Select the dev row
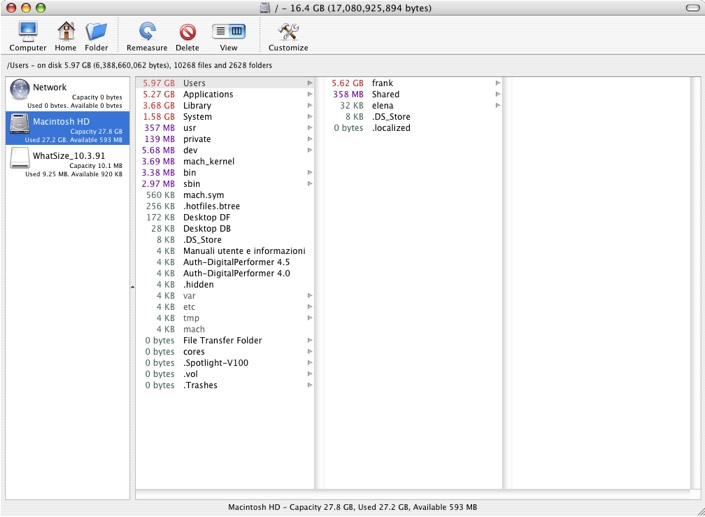Image resolution: width=705 pixels, height=517 pixels. (225, 150)
